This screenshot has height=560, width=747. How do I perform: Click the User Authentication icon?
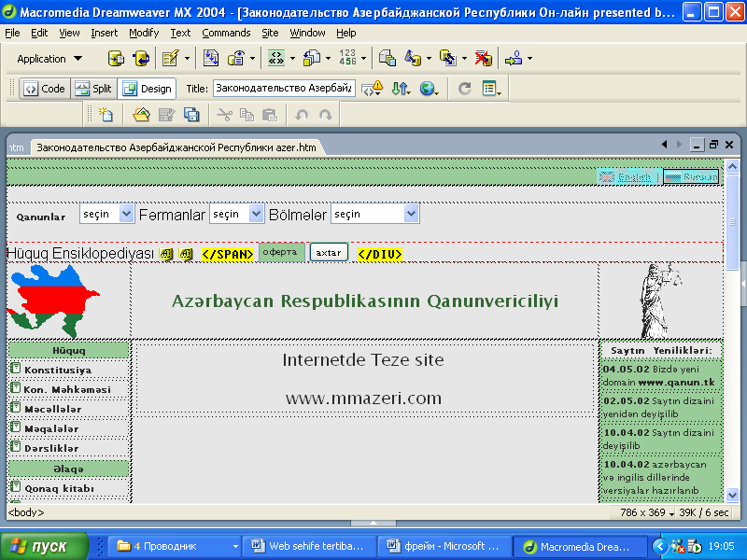pyautogui.click(x=514, y=59)
